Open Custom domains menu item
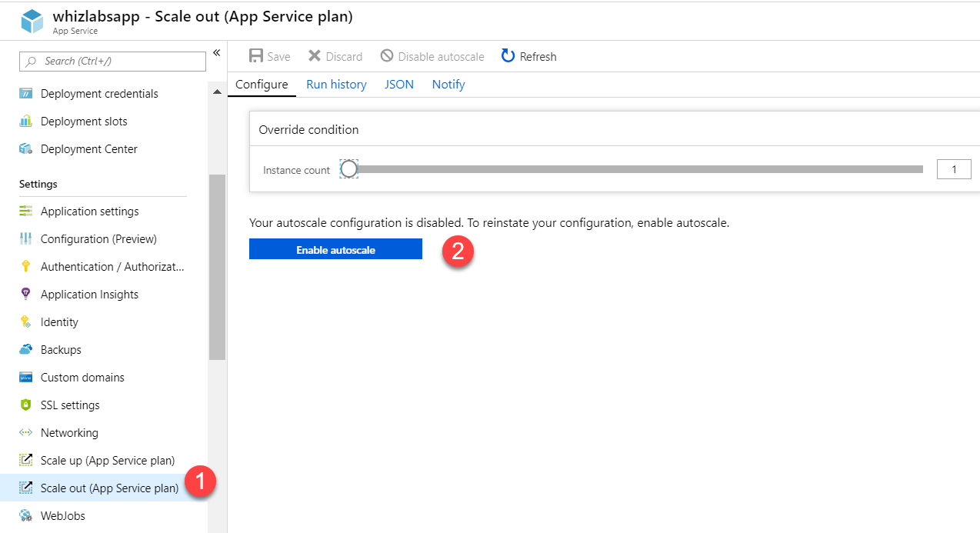980x533 pixels. pyautogui.click(x=82, y=378)
